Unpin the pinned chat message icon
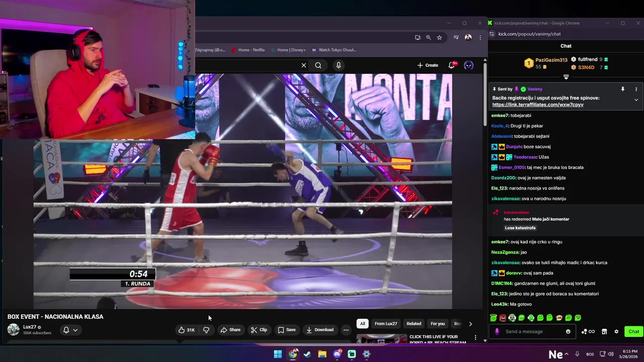Screen dimensions: 644x362 click(x=622, y=89)
